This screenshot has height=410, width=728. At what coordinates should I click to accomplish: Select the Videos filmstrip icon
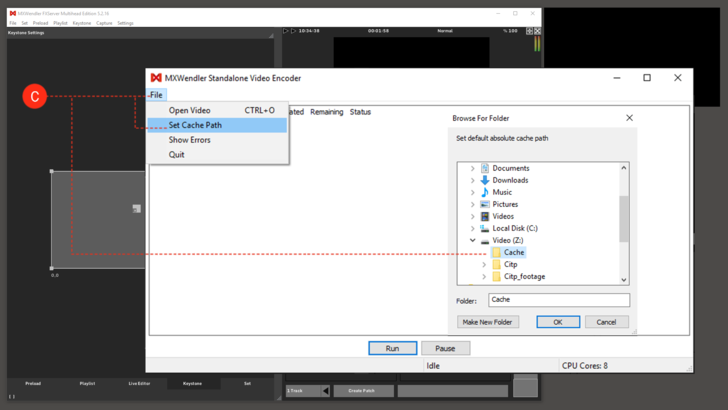point(485,216)
